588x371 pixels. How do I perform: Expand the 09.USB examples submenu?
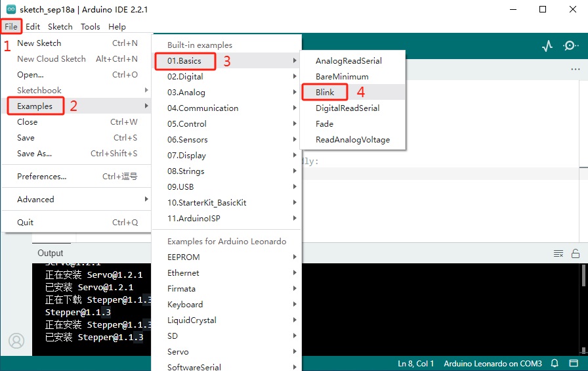[x=226, y=186]
